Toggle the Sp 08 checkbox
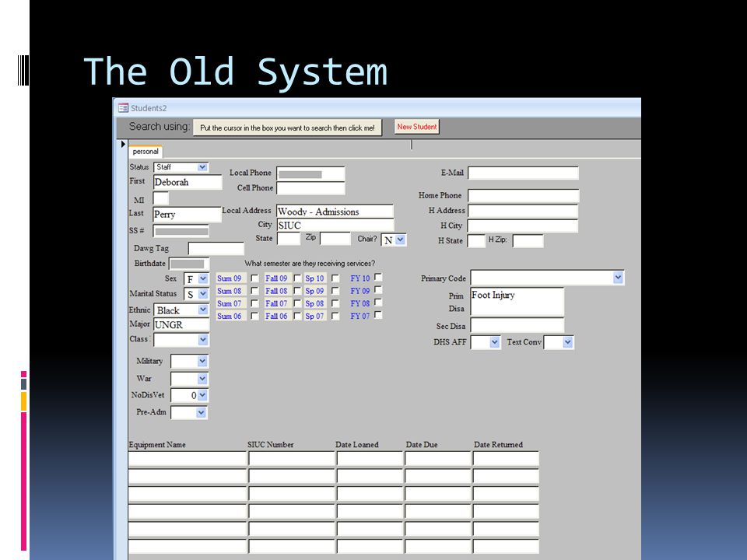This screenshot has height=560, width=747. pos(335,303)
